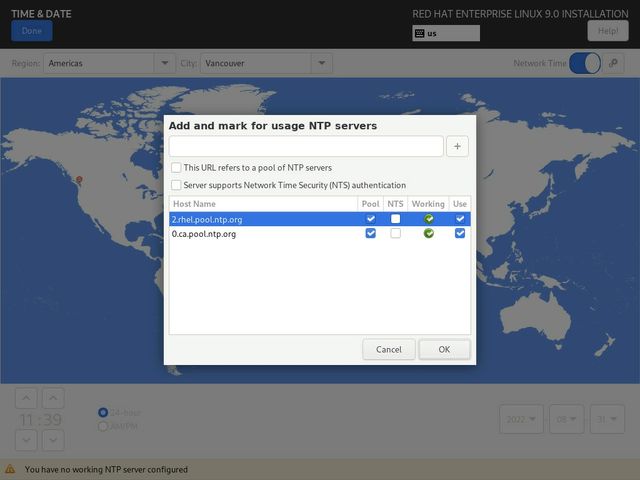Check 'This URL refers to a pool' checkbox

pyautogui.click(x=176, y=168)
